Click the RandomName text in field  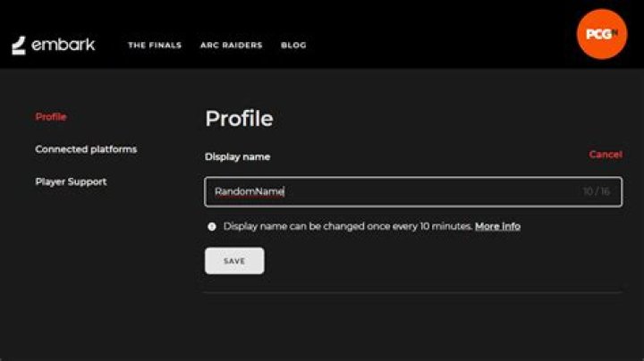(x=250, y=191)
